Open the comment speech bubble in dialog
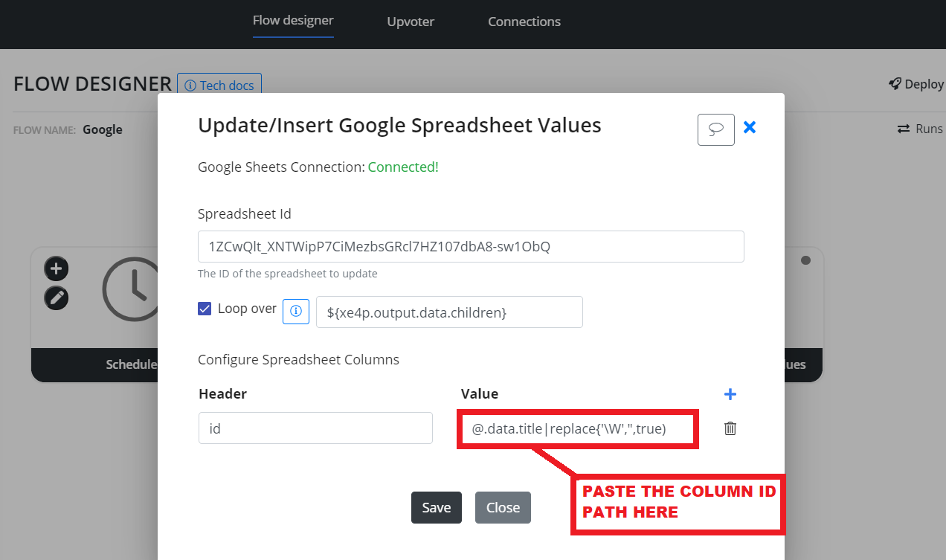The height and width of the screenshot is (560, 946). (715, 129)
